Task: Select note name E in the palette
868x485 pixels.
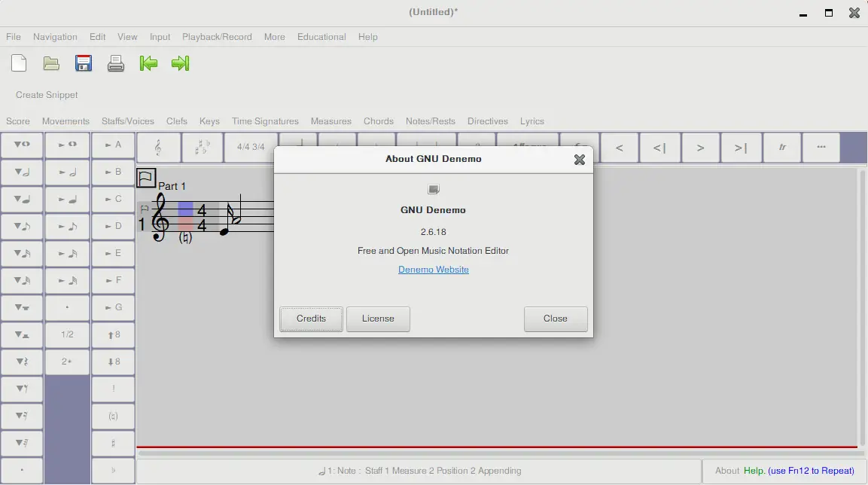Action: [x=113, y=253]
